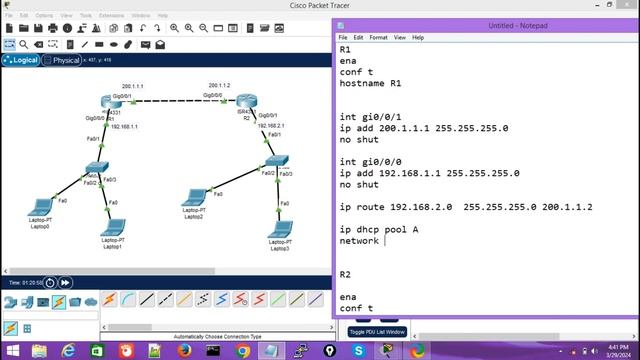640x360 pixels.
Task: Select the Console cable
Action: point(128,300)
